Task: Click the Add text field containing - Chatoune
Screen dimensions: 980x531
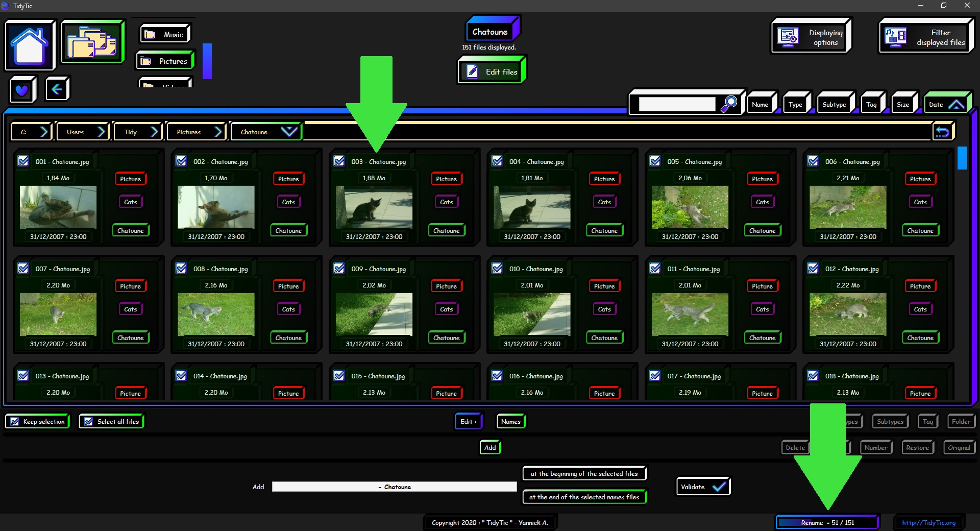Action: [x=395, y=487]
